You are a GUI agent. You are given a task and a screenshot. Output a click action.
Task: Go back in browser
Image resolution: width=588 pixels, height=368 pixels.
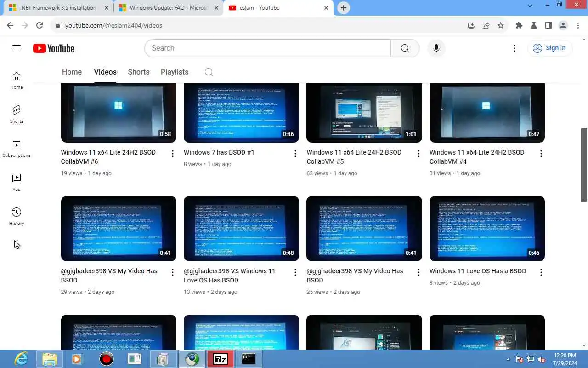[10, 25]
